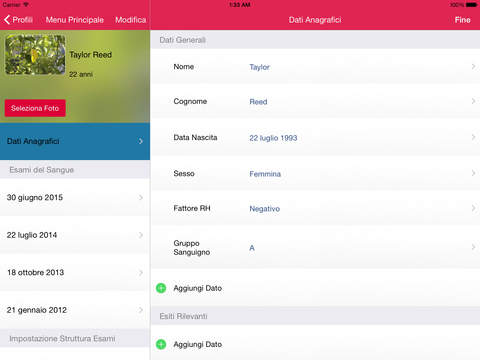Click the Fattore RH label
480x360 pixels.
coord(192,208)
